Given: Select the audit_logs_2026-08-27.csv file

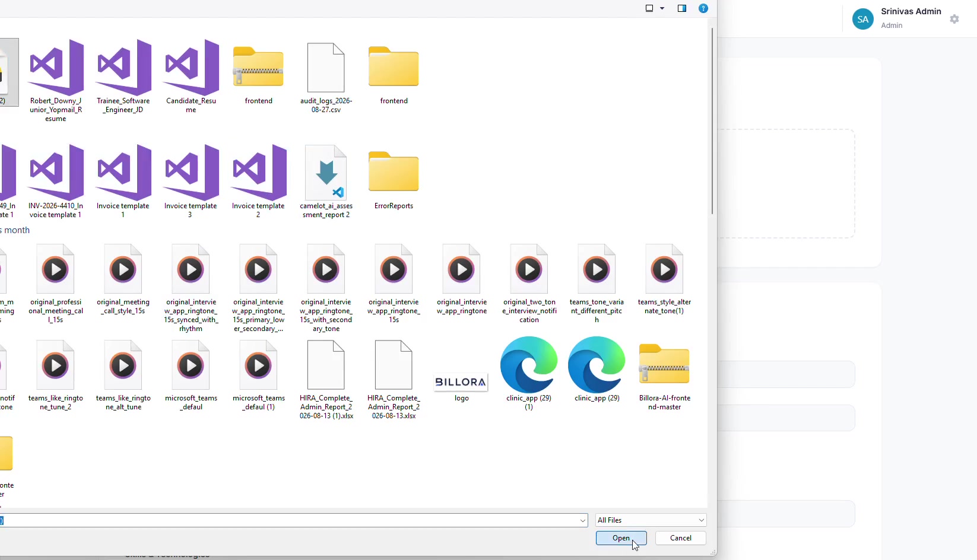Looking at the screenshot, I should (x=326, y=68).
